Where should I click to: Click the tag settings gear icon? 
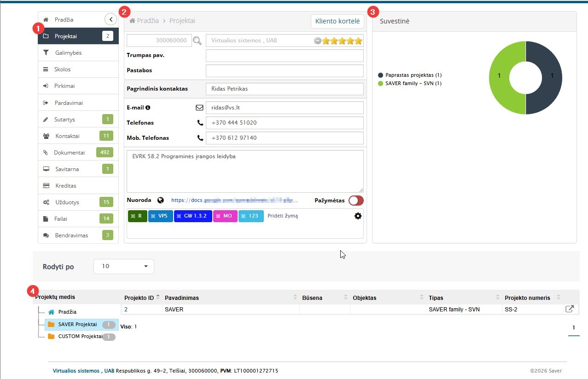pyautogui.click(x=358, y=216)
